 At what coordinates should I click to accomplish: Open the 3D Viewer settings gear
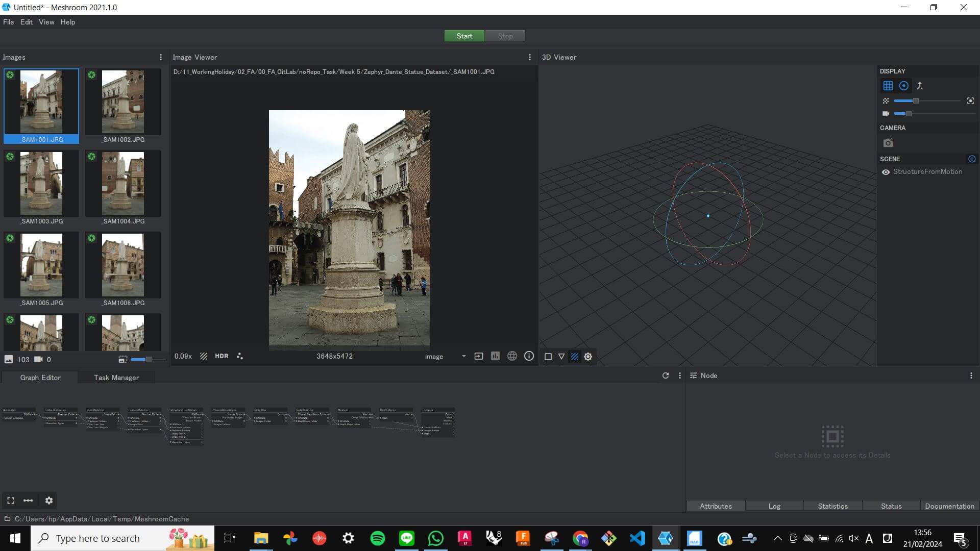[x=588, y=357]
